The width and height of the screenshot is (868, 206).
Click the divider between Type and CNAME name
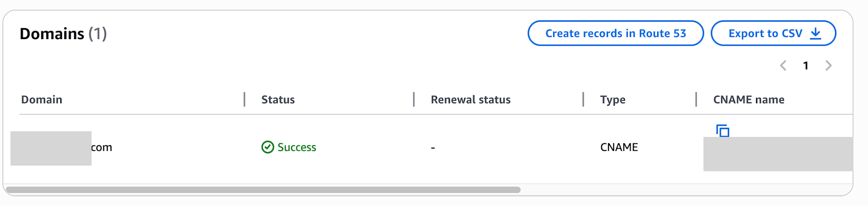click(x=696, y=100)
